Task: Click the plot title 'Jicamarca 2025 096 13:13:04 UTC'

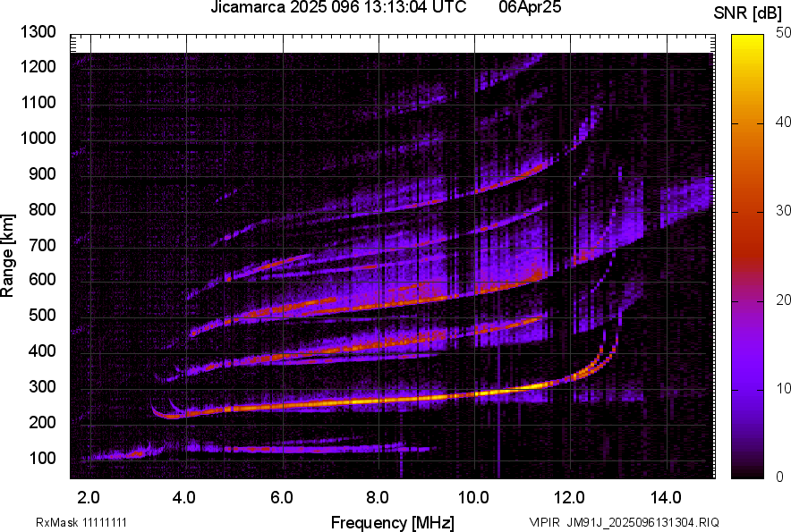Action: tap(338, 7)
